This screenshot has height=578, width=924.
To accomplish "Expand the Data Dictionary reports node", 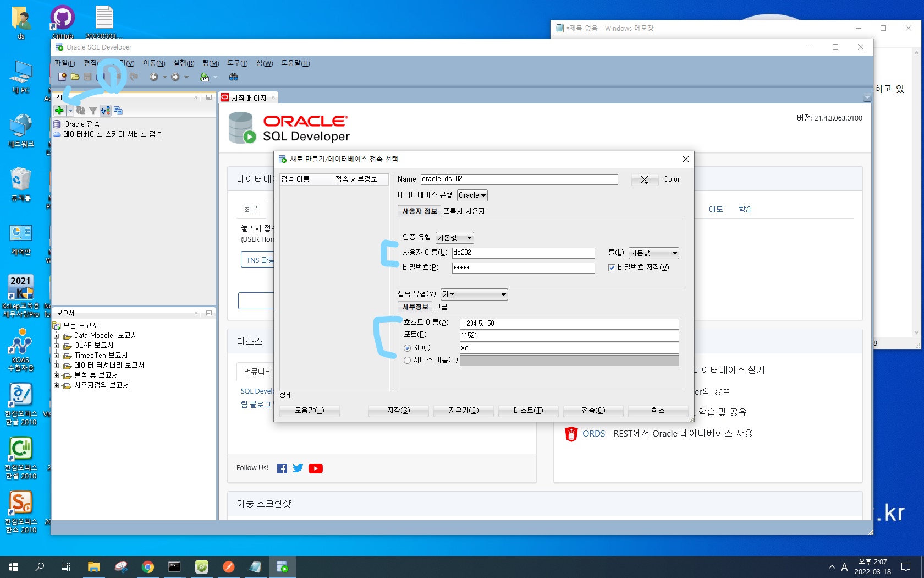I will 56,366.
